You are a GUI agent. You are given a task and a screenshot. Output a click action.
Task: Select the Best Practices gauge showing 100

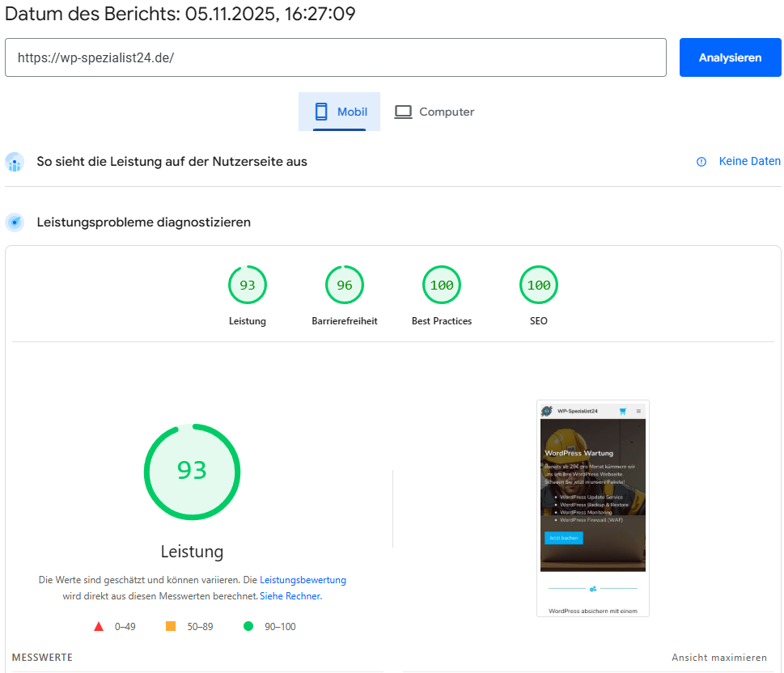click(x=441, y=284)
